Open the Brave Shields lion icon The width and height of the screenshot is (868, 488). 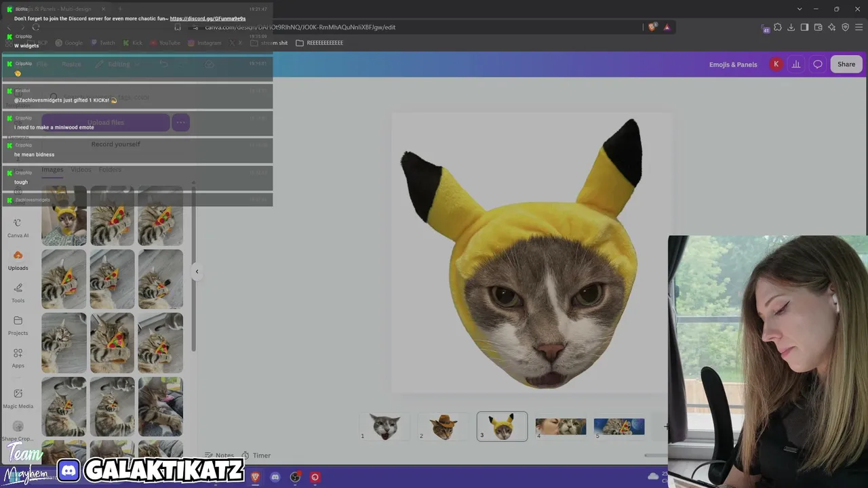click(652, 27)
